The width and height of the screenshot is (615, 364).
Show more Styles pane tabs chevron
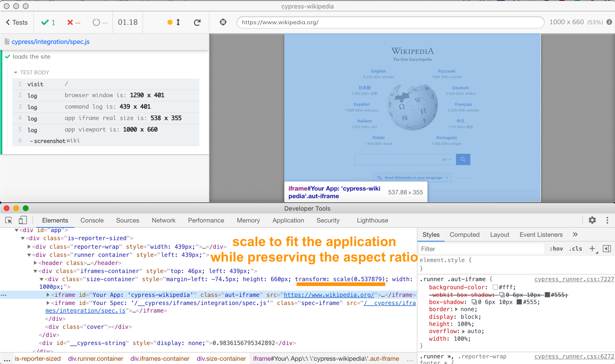click(x=575, y=235)
